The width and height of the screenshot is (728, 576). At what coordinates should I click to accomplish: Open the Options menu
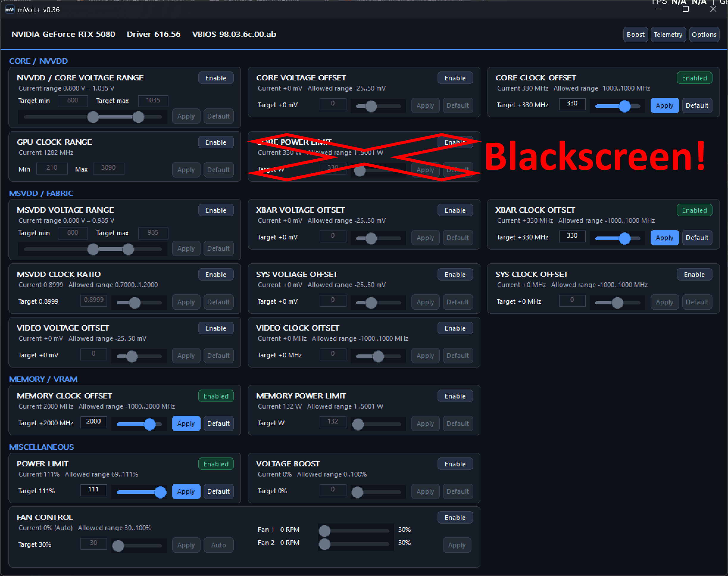[704, 35]
